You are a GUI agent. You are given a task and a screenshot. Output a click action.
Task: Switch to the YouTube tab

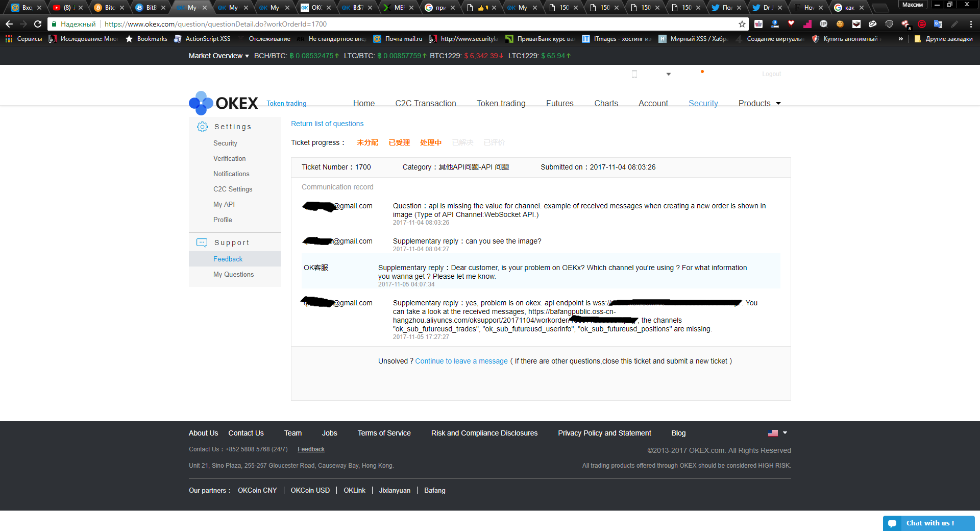[67, 8]
